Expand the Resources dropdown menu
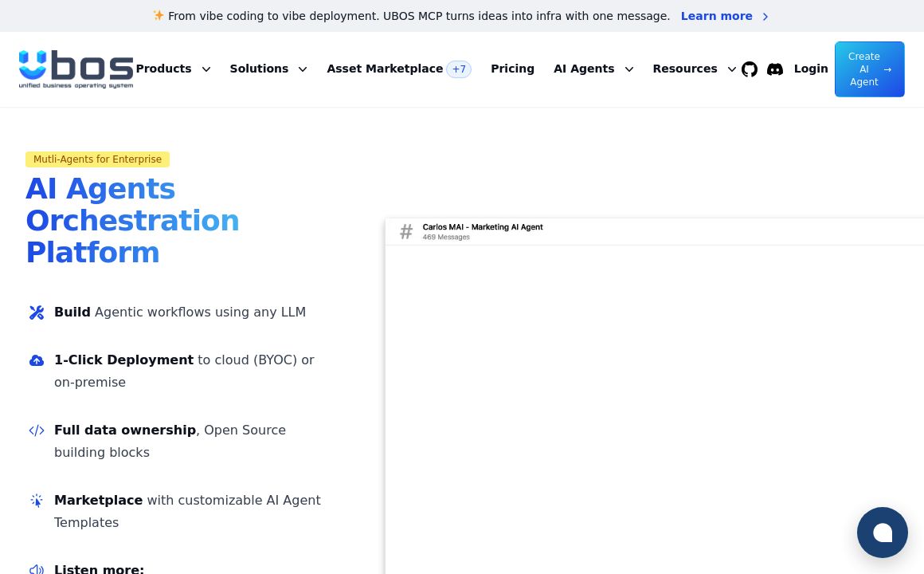924x574 pixels. click(694, 69)
